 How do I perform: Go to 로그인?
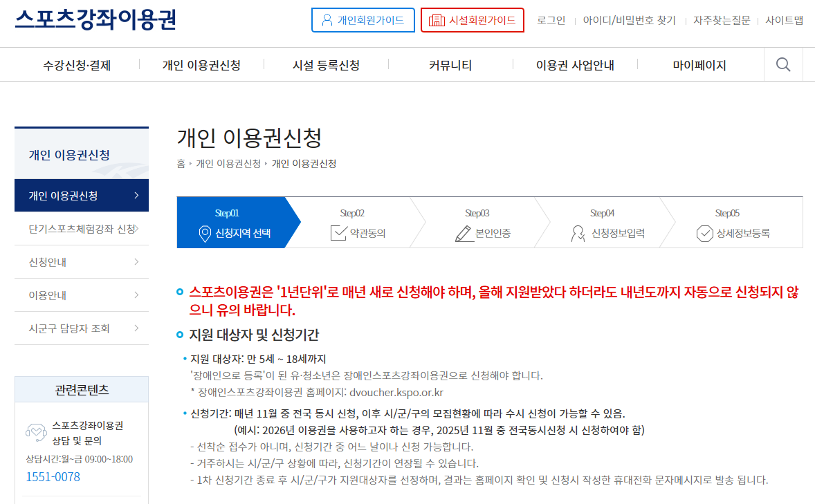(x=551, y=20)
